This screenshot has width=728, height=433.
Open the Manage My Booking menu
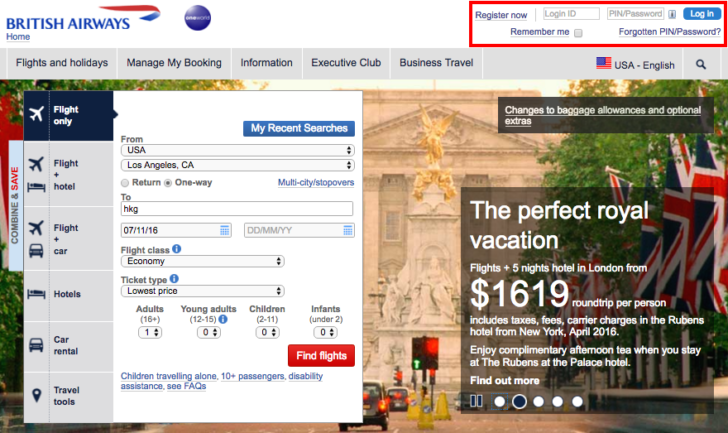point(174,63)
